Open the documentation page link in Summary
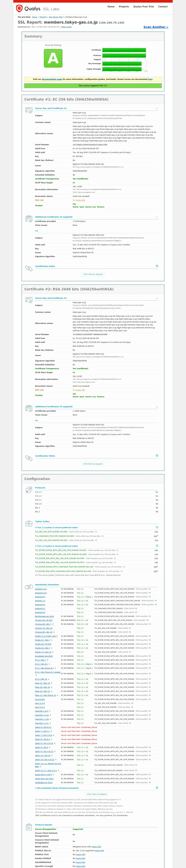This screenshot has height=868, width=186. point(52,79)
